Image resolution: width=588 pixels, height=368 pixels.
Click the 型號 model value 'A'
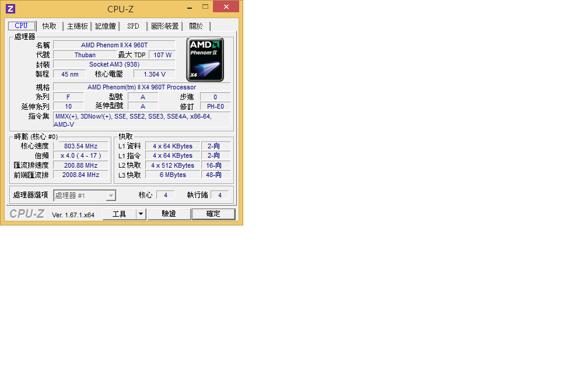(x=143, y=97)
